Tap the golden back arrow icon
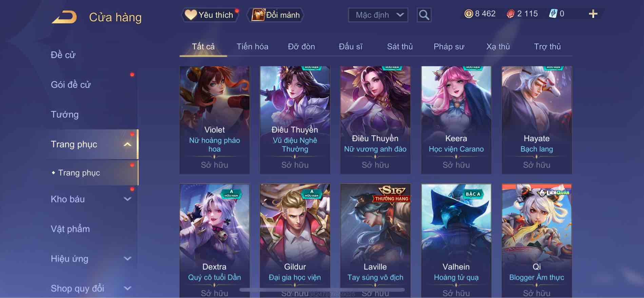 64,17
